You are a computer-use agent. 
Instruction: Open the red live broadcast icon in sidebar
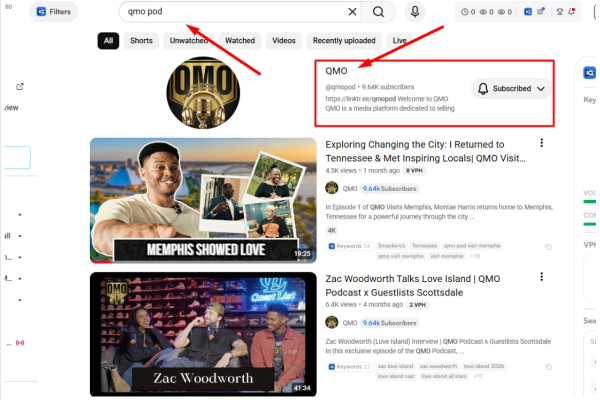point(20,343)
